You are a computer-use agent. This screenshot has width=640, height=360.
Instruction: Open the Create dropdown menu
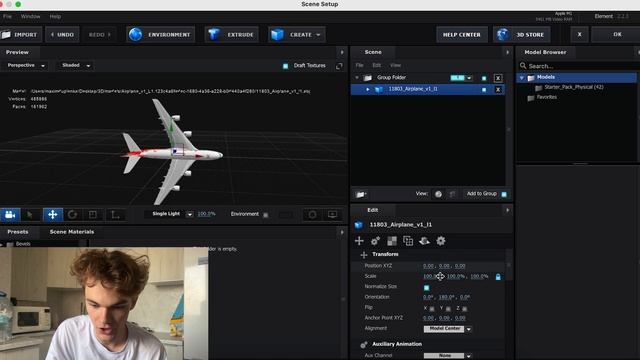[x=297, y=35]
